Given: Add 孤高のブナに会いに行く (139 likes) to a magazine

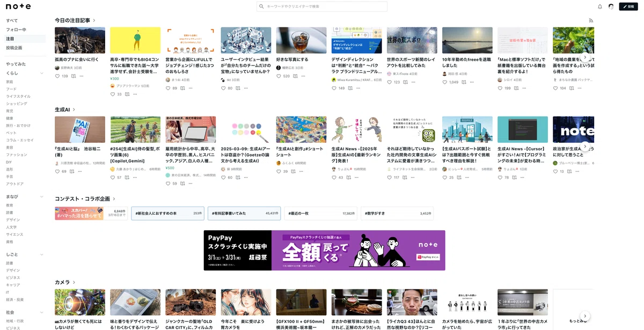Looking at the screenshot, I should (x=73, y=76).
